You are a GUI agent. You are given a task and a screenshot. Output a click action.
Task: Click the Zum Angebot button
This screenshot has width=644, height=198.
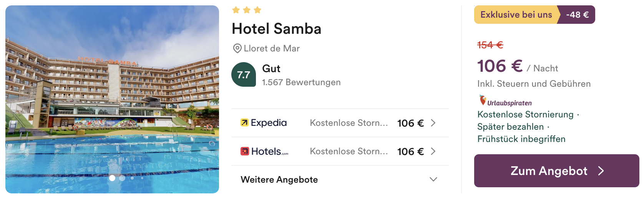click(x=557, y=171)
